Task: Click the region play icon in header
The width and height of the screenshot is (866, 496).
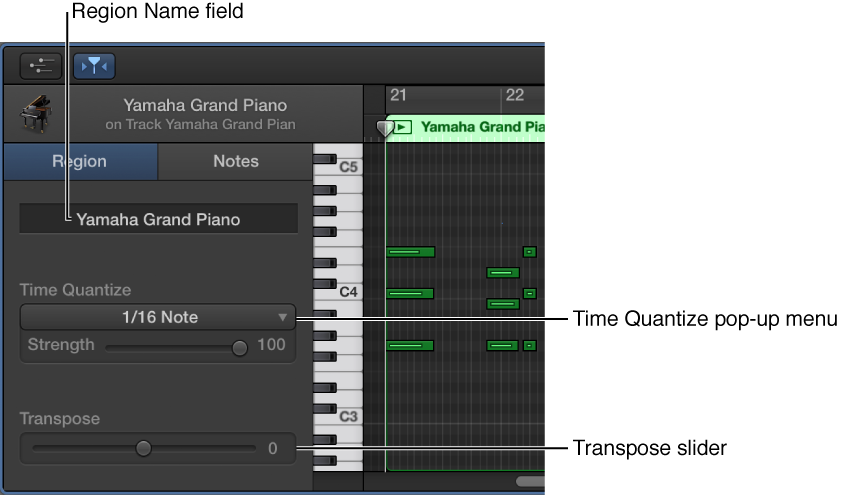Action: tap(403, 127)
